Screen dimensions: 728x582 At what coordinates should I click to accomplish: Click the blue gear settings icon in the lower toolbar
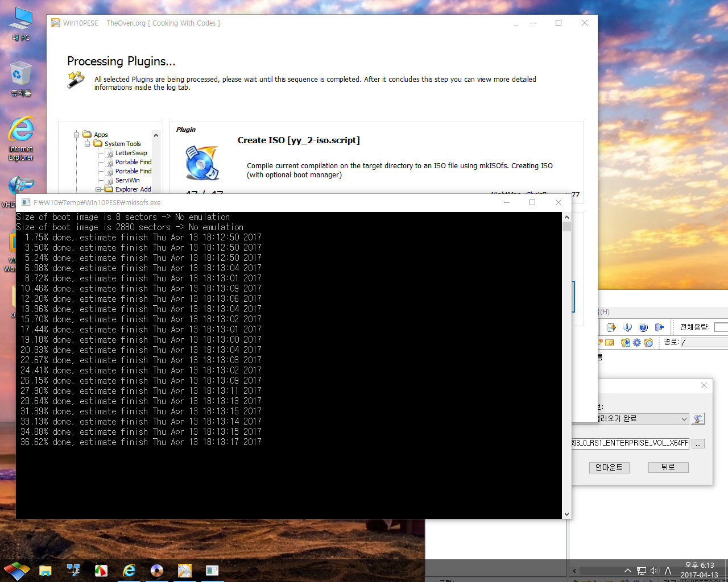(x=637, y=343)
